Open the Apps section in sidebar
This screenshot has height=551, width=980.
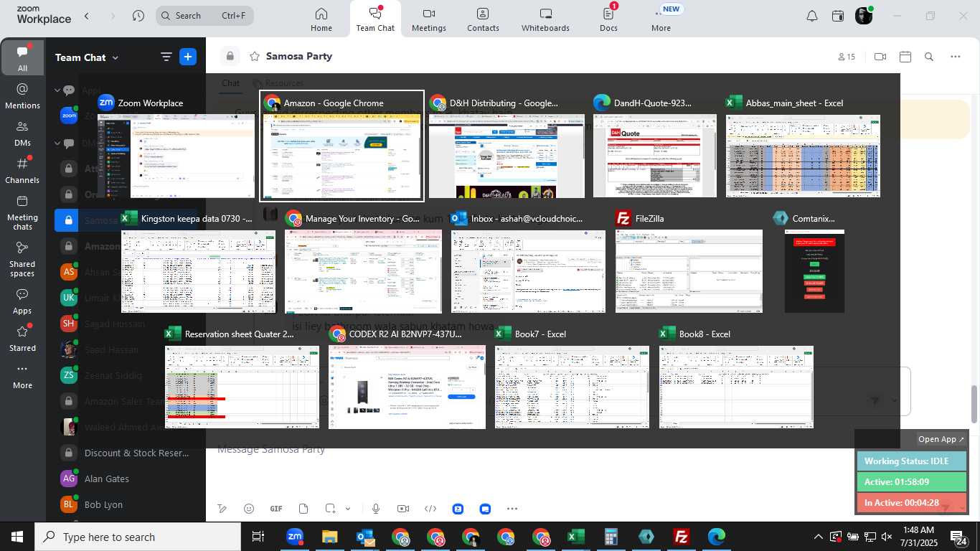click(22, 301)
